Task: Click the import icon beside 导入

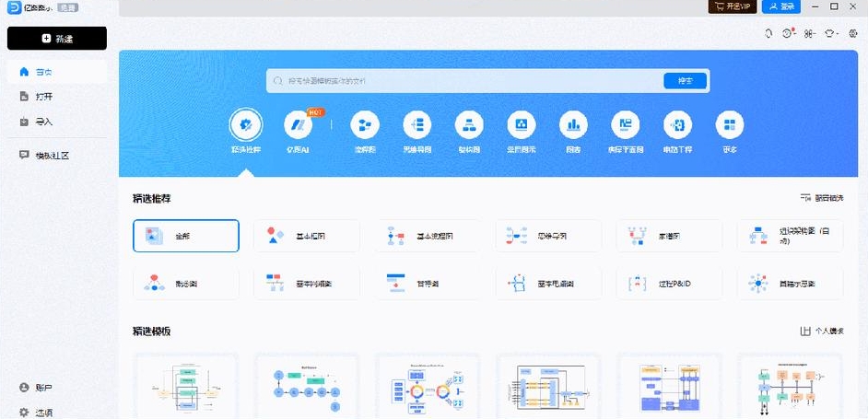Action: (x=24, y=122)
